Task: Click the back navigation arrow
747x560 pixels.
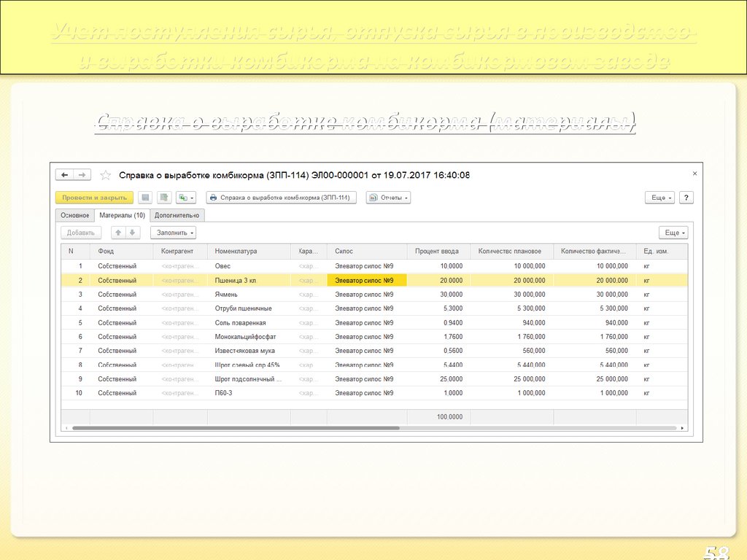Action: [x=65, y=175]
